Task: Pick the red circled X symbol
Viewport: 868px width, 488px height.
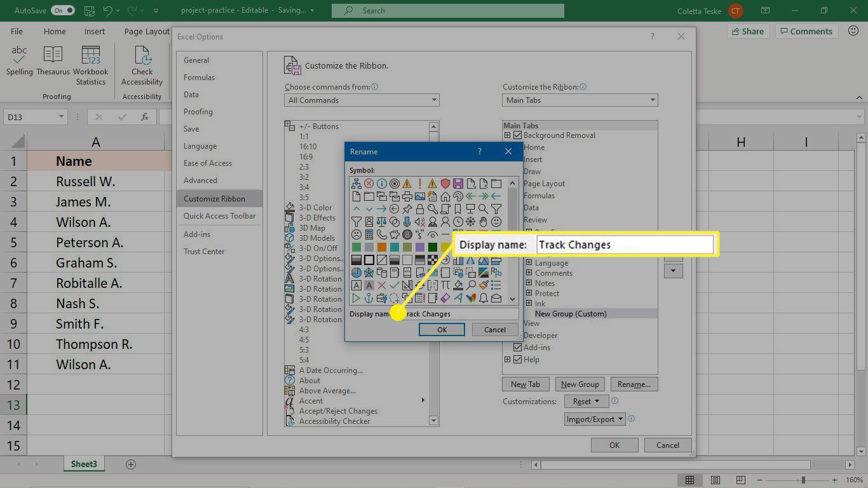Action: point(369,184)
